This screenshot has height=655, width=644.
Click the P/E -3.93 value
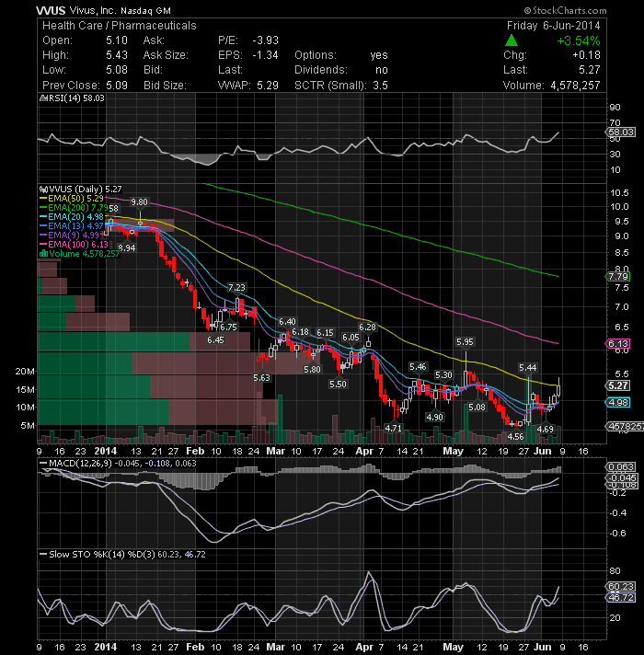pos(265,40)
